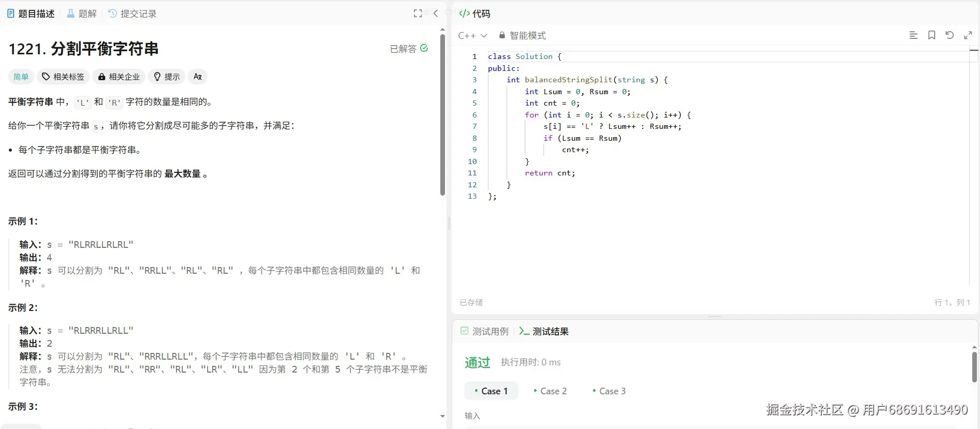Click the 执行用时: 0 ms text
Viewport: 980px width, 429px height.
click(x=531, y=362)
